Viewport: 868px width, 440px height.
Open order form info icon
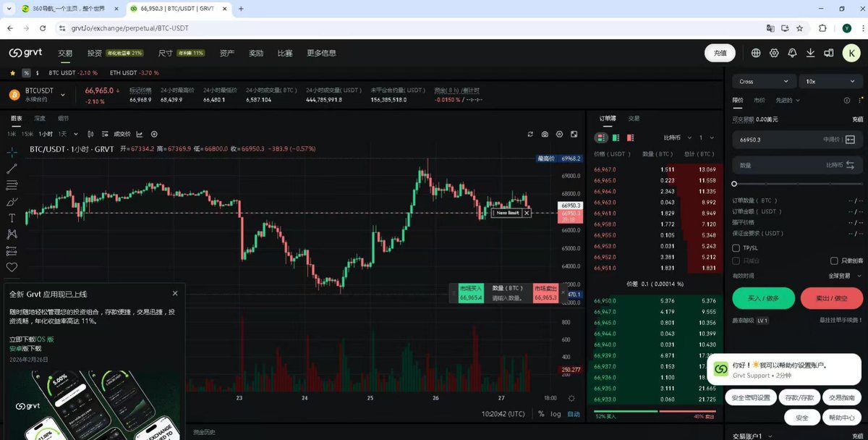(x=847, y=101)
